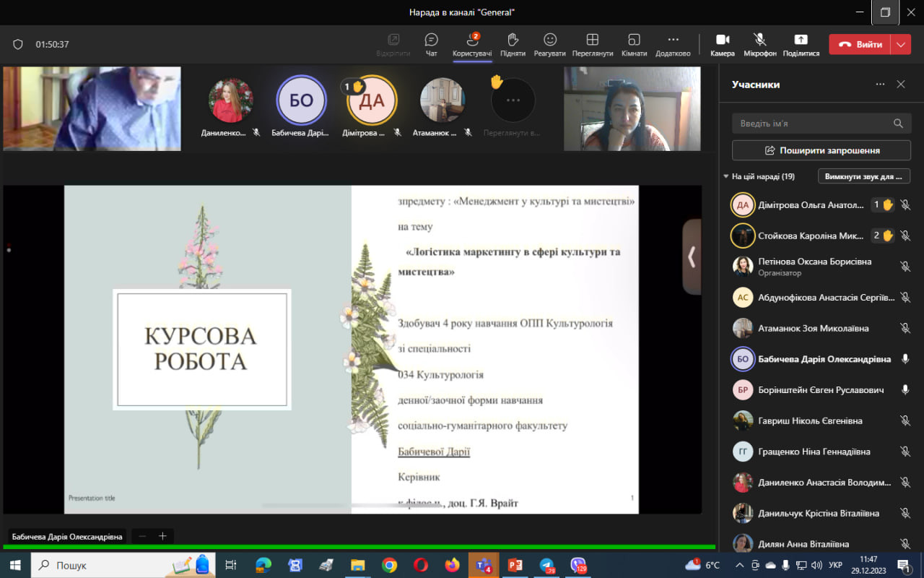Expand the side arrow on shared presentation

coord(692,256)
